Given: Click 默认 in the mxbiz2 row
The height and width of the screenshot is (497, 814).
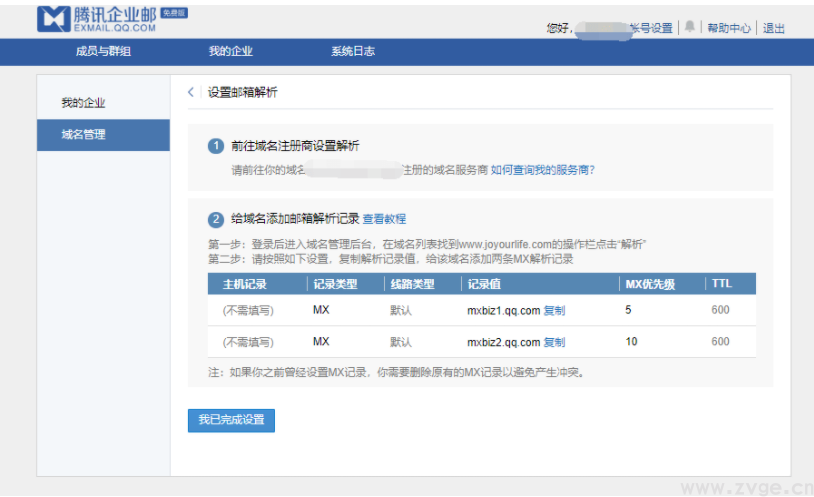Looking at the screenshot, I should (x=401, y=342).
